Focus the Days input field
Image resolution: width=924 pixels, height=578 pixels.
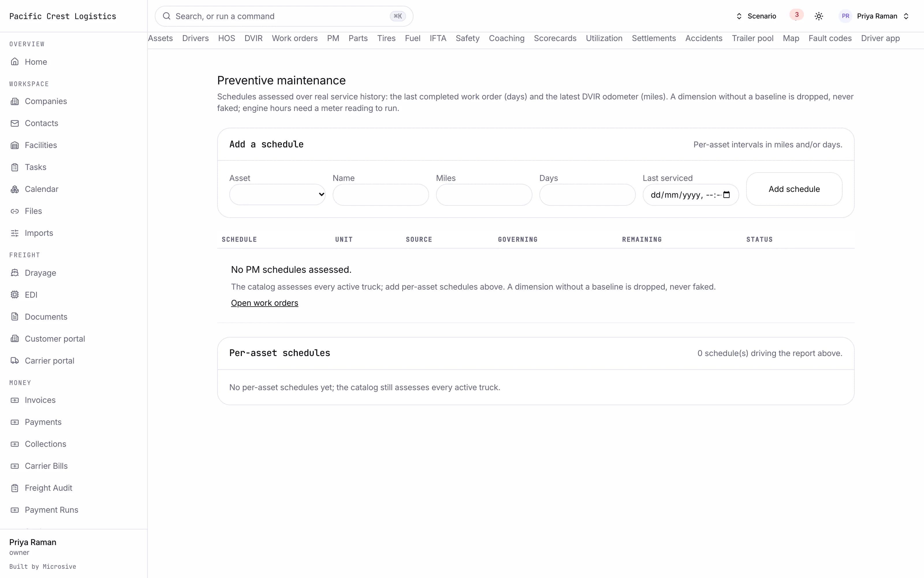587,194
